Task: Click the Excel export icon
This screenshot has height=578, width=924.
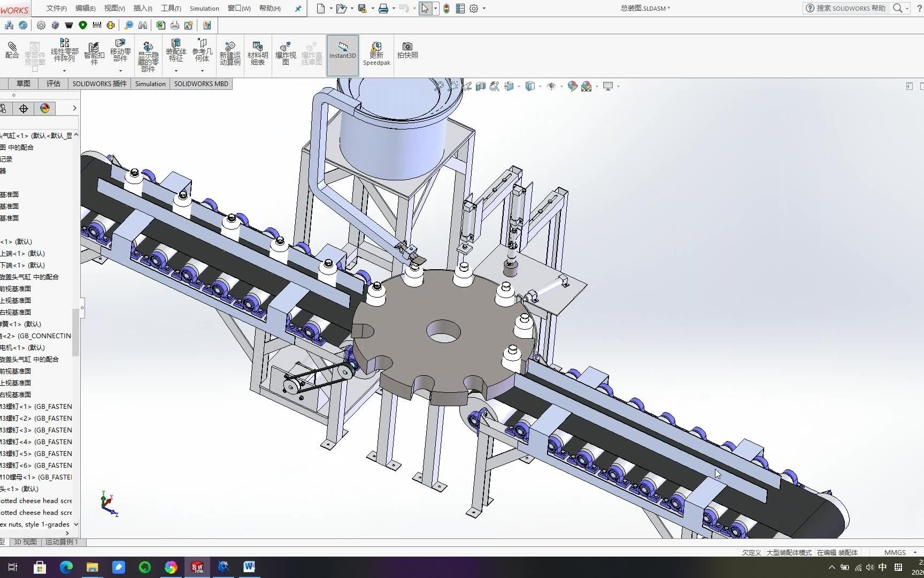Action: 161,25
